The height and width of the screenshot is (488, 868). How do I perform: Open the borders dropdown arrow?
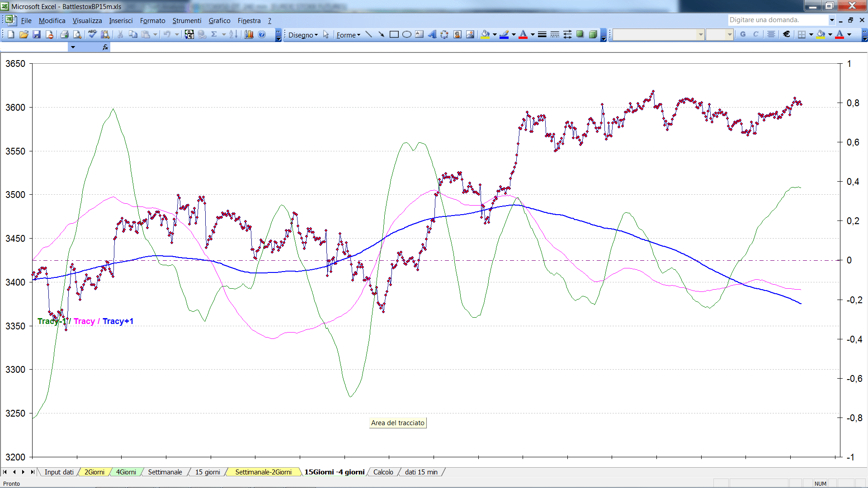pos(811,34)
